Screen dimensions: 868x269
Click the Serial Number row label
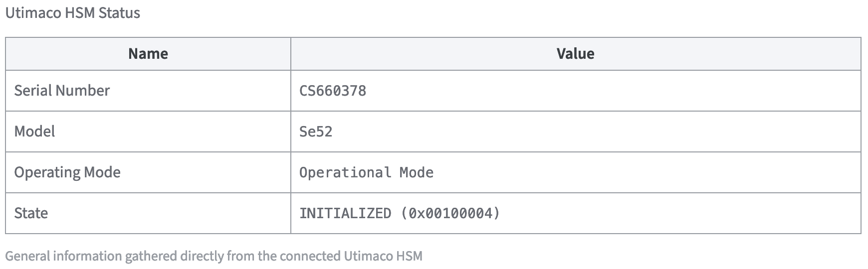62,91
